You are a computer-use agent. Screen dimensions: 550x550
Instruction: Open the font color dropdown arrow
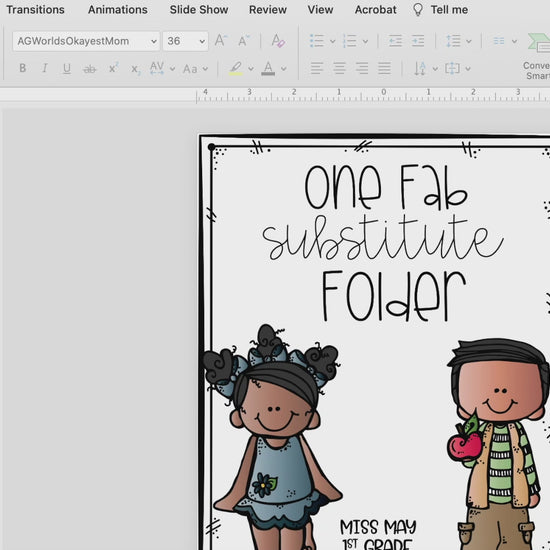pos(284,69)
